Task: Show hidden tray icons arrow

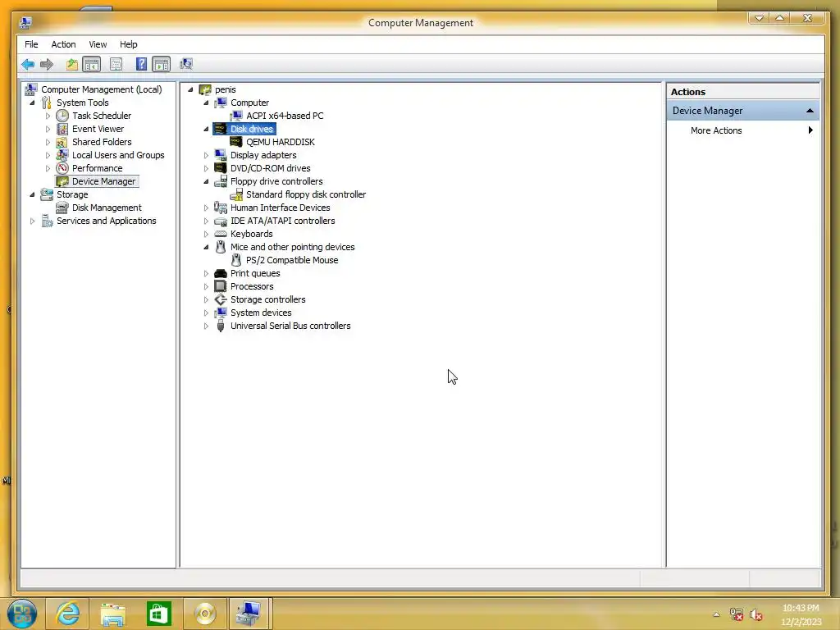Action: (x=716, y=615)
